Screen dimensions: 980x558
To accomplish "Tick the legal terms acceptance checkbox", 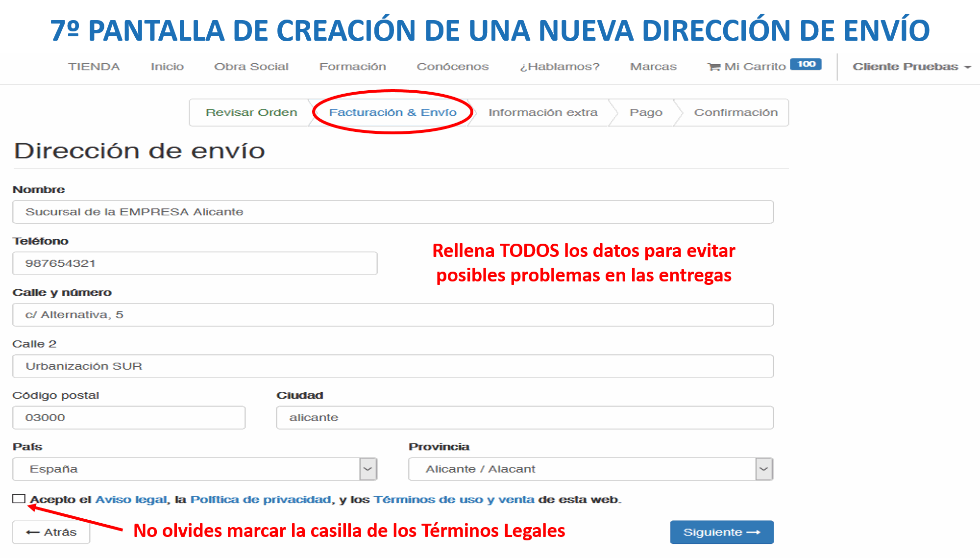I will 19,499.
